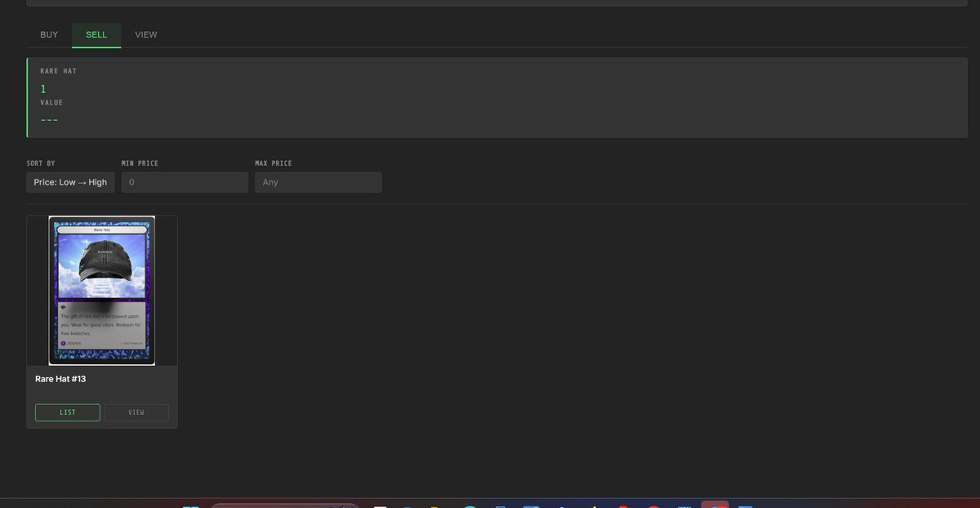Focus the Min Price input field
This screenshot has height=508, width=980.
pyautogui.click(x=185, y=182)
